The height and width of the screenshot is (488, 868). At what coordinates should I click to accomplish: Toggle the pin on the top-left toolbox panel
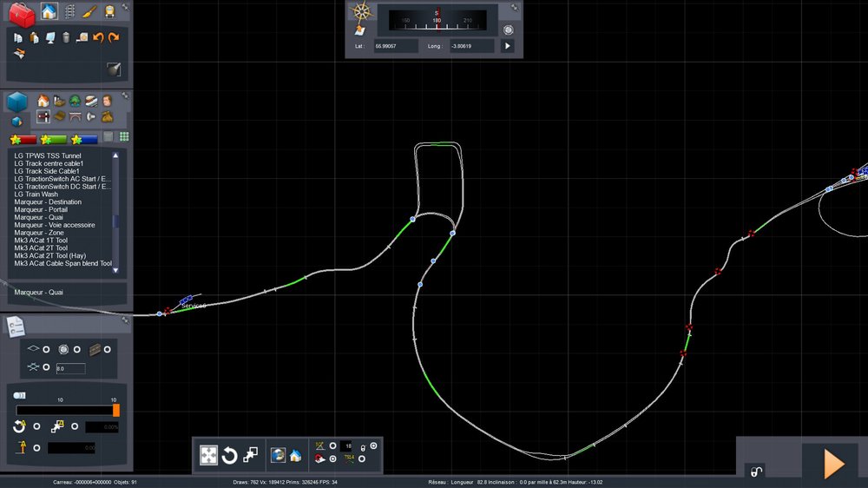tap(125, 6)
